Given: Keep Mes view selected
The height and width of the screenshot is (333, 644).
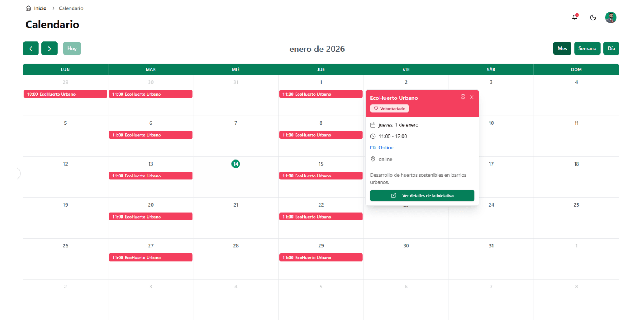Looking at the screenshot, I should [x=562, y=48].
